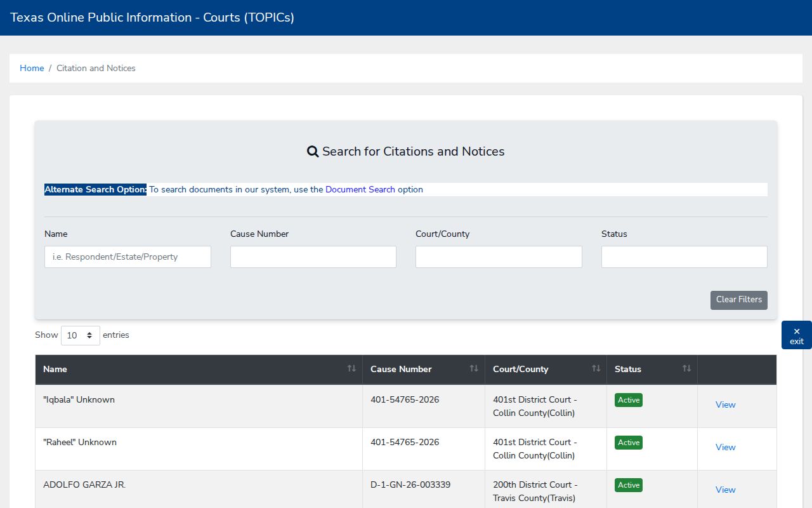Focus the Cause Number filter field

[x=313, y=257]
